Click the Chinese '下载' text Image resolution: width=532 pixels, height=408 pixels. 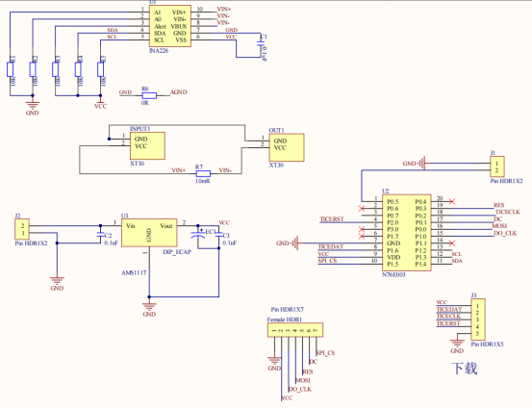[x=465, y=369]
